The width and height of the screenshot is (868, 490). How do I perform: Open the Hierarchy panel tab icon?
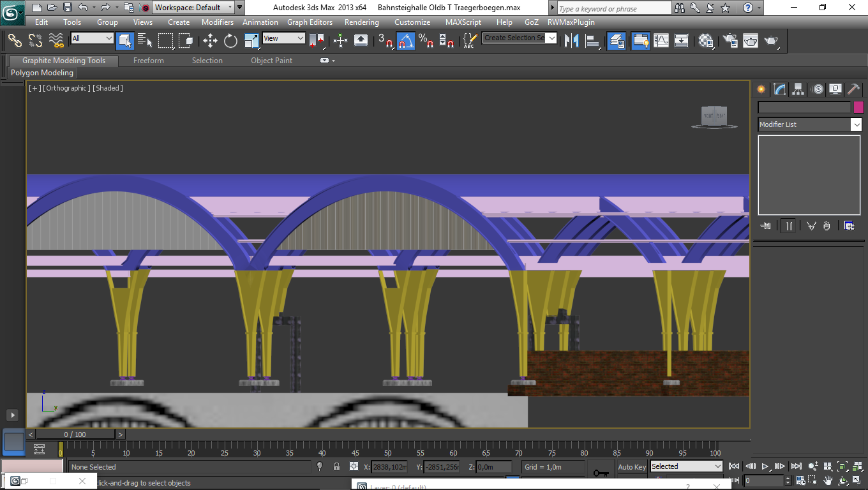tap(798, 89)
